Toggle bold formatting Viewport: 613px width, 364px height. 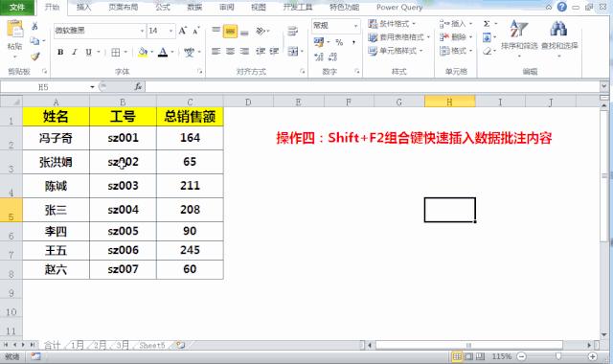60,52
